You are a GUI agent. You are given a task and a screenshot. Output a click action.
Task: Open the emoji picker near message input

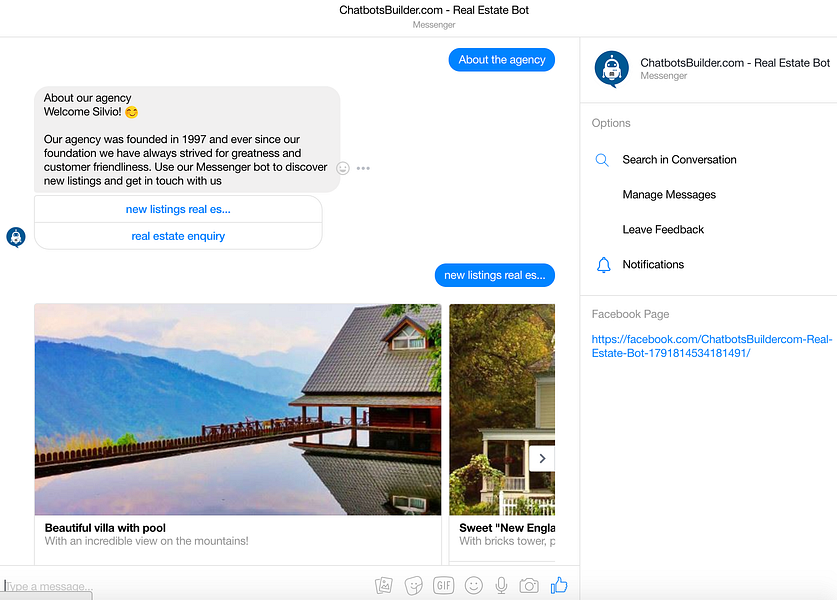tap(473, 585)
